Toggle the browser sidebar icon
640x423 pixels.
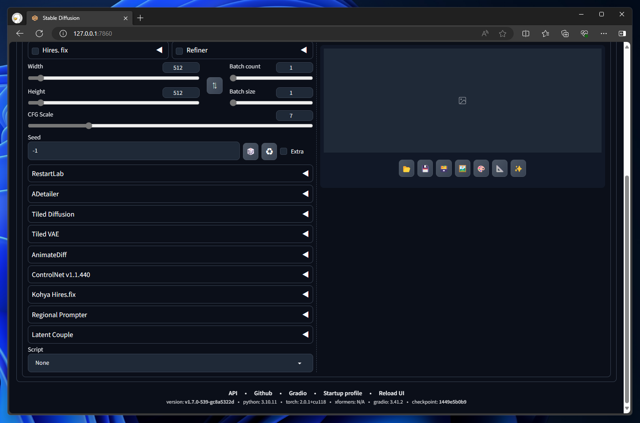[x=622, y=33]
